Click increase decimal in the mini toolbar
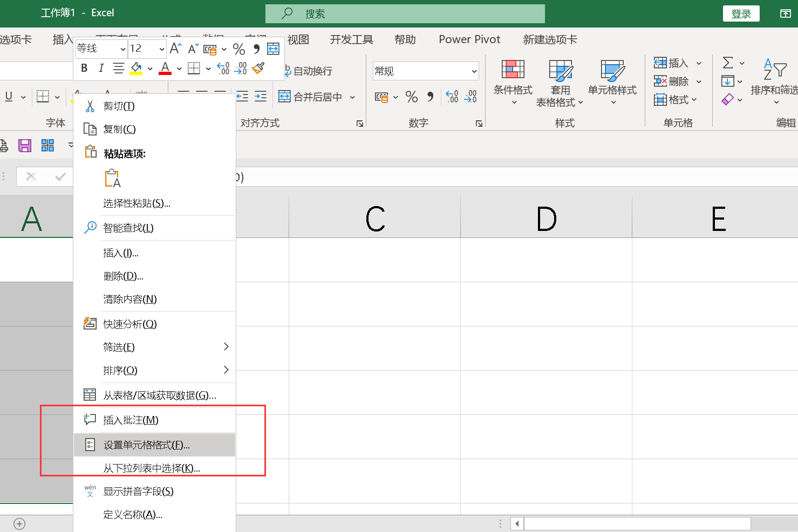 [223, 68]
